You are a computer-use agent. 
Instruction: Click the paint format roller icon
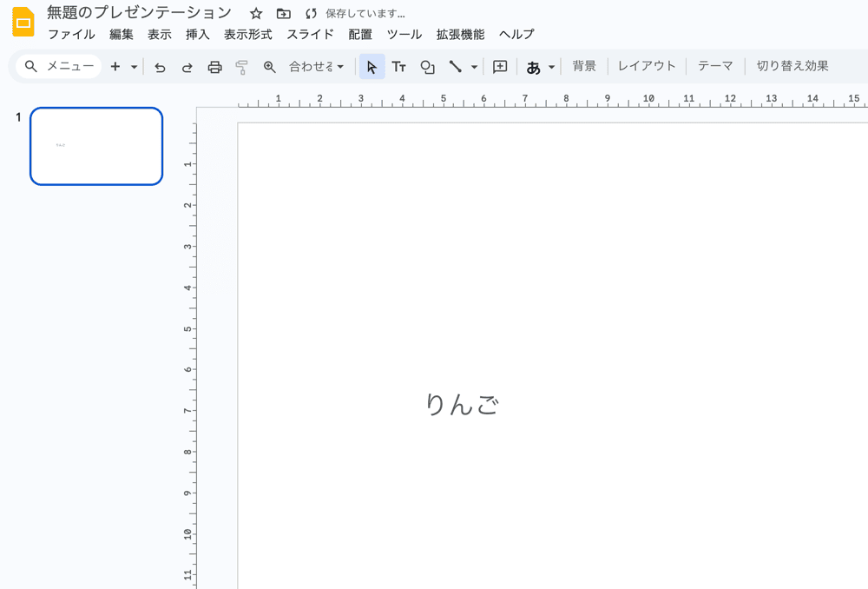[242, 67]
